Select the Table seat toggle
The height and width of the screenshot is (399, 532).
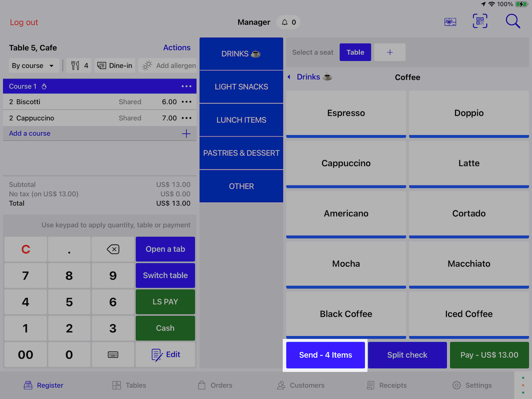[x=355, y=52]
